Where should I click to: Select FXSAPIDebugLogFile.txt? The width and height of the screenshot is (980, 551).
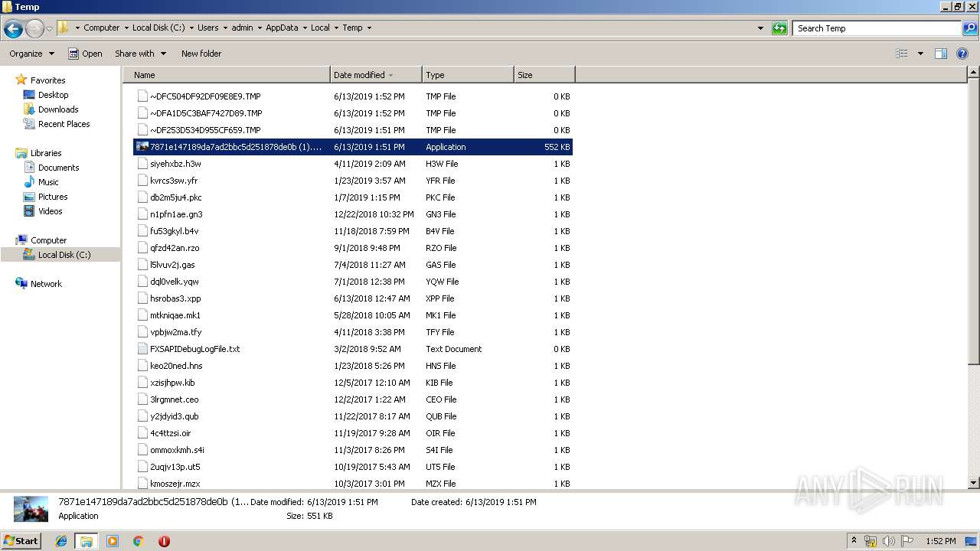[x=353, y=349]
